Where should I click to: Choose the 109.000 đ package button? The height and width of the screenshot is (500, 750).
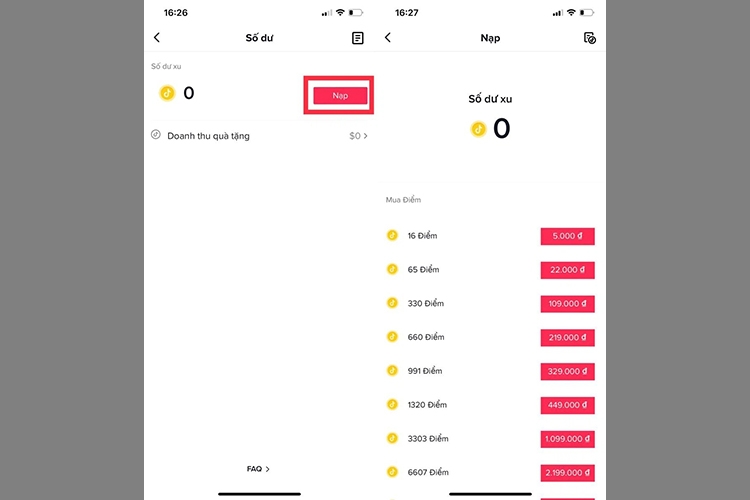click(x=567, y=304)
